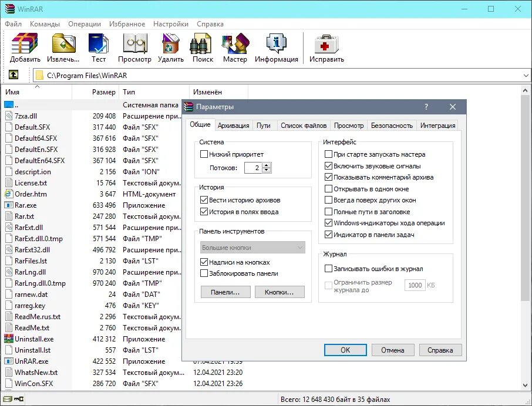Image resolution: width=532 pixels, height=406 pixels.
Task: Open the Команды menu
Action: click(45, 24)
